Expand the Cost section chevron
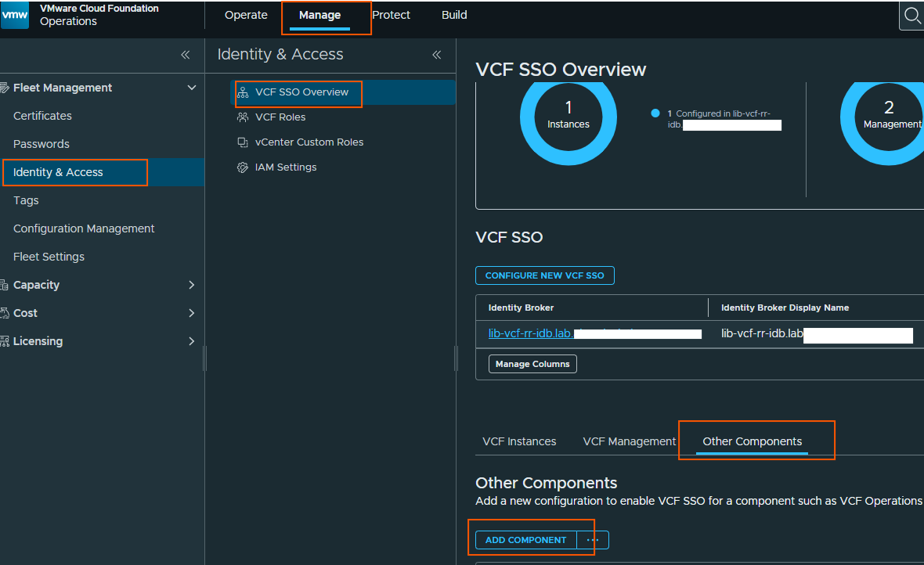 point(192,314)
